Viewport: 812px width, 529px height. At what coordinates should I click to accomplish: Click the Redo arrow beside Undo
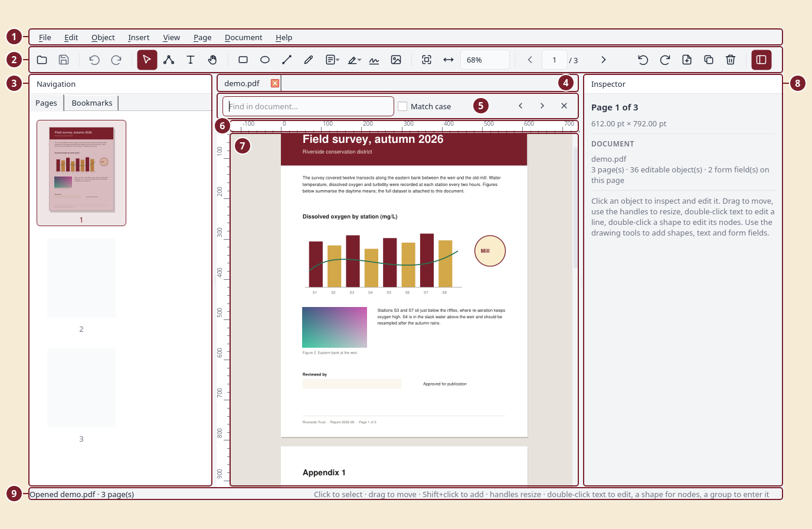click(x=116, y=60)
